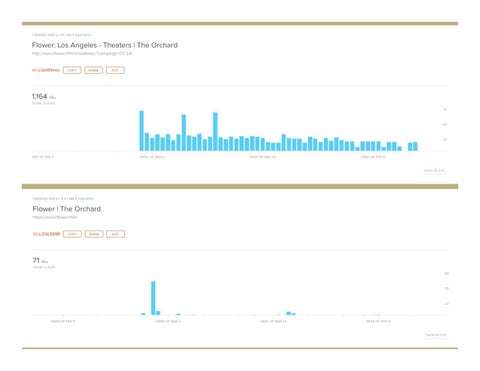This screenshot has width=480, height=371.
Task: Copy the Los Angeles Theaters short link
Action: click(72, 70)
